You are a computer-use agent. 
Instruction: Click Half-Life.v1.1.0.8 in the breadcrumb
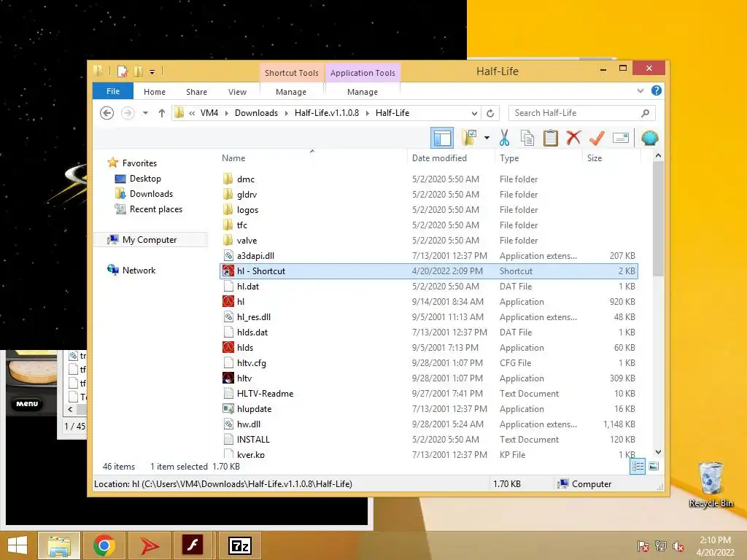pos(327,113)
